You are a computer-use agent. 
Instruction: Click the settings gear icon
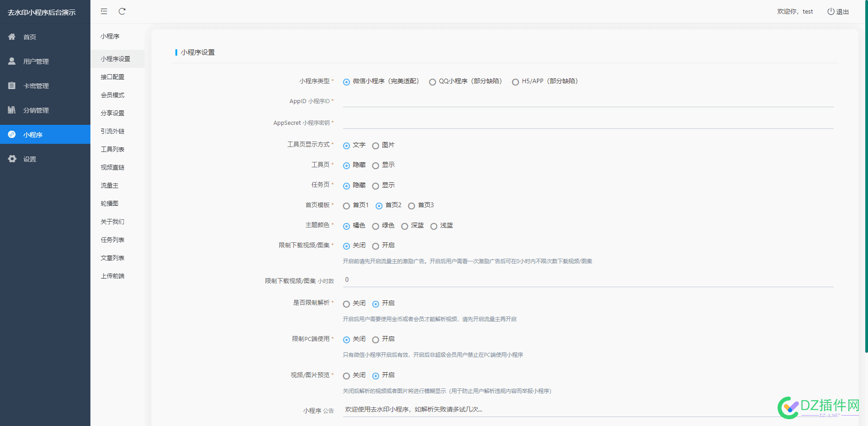(12, 159)
